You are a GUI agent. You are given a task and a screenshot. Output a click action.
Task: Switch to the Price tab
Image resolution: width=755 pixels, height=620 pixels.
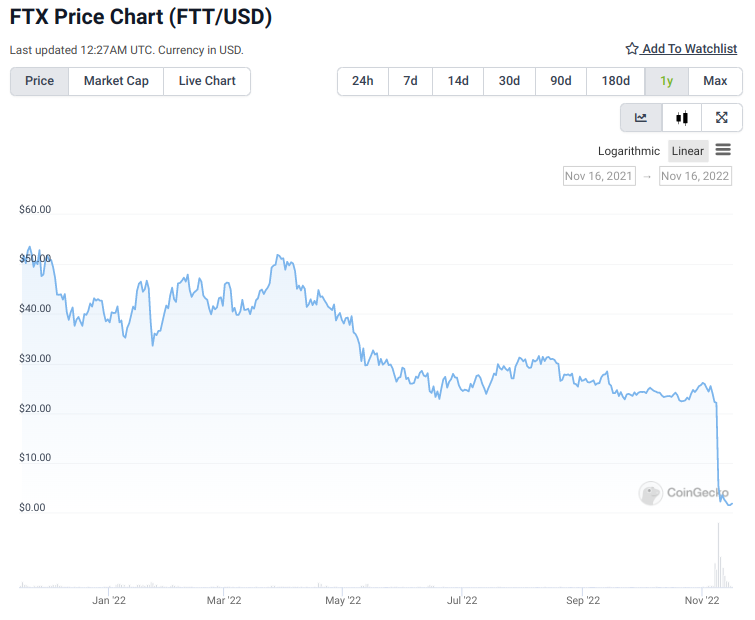click(40, 81)
